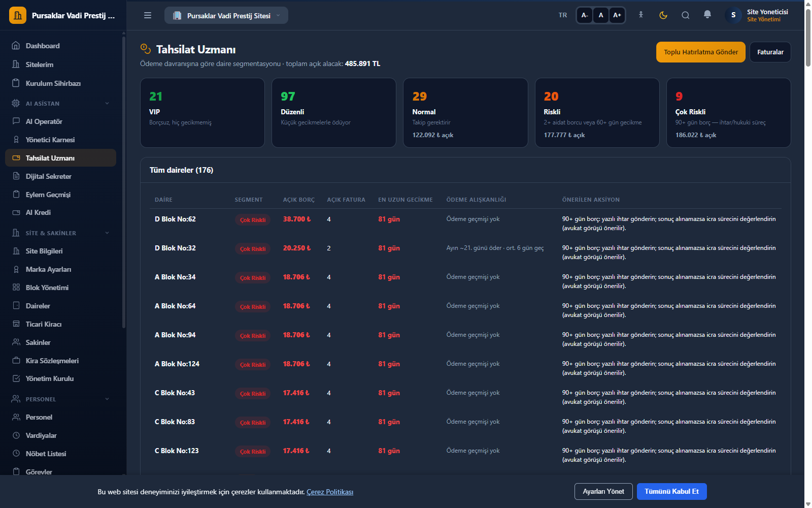Open Tahsilat Uzmanı from sidebar
This screenshot has height=508, width=812.
pyautogui.click(x=60, y=158)
